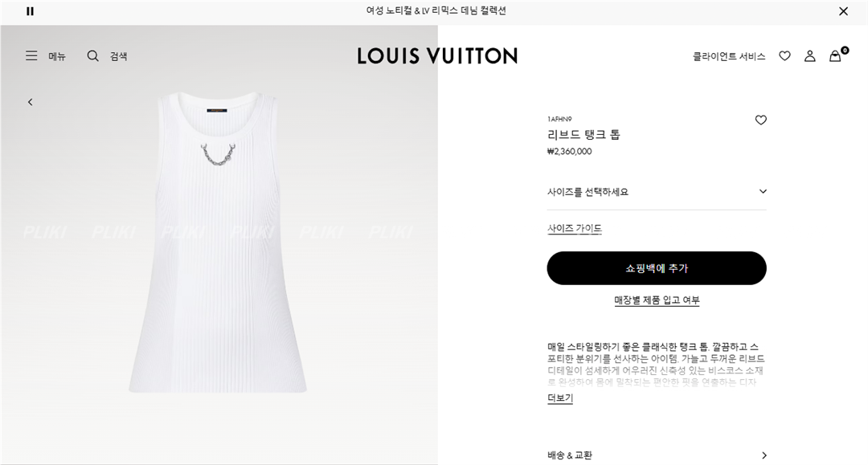The image size is (868, 465).
Task: Expand the 사이즈를 선택하세요 dropdown
Action: click(657, 192)
